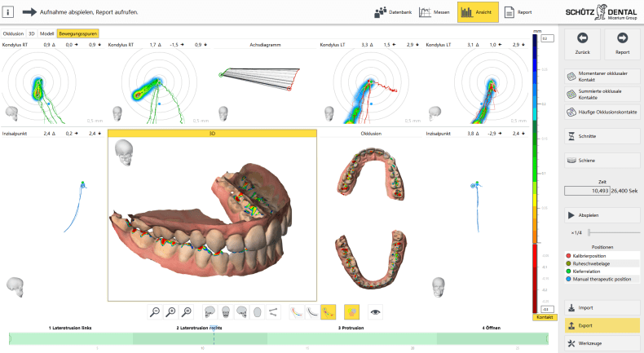Select Kalibrierposition in Positionen list
This screenshot has height=353, width=644.
[x=602, y=256]
